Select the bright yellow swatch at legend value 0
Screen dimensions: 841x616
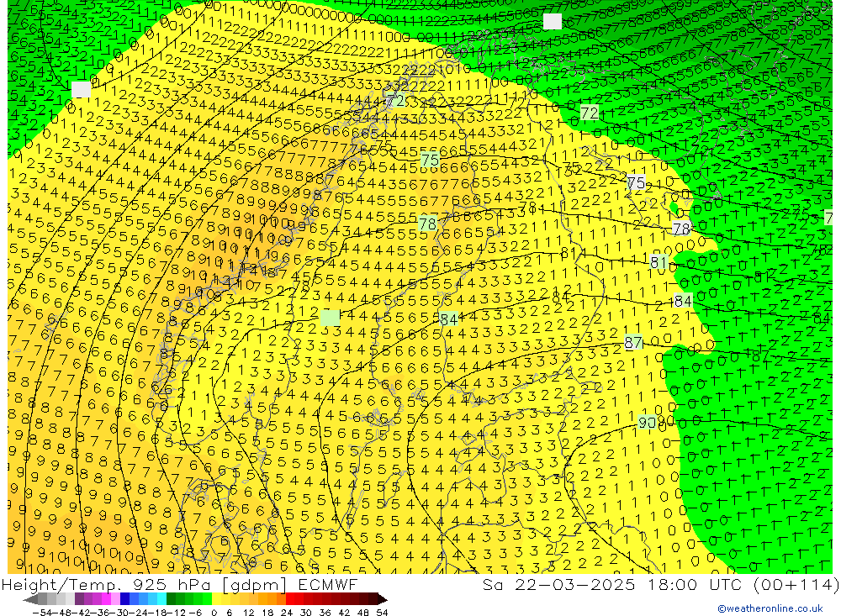click(x=217, y=599)
